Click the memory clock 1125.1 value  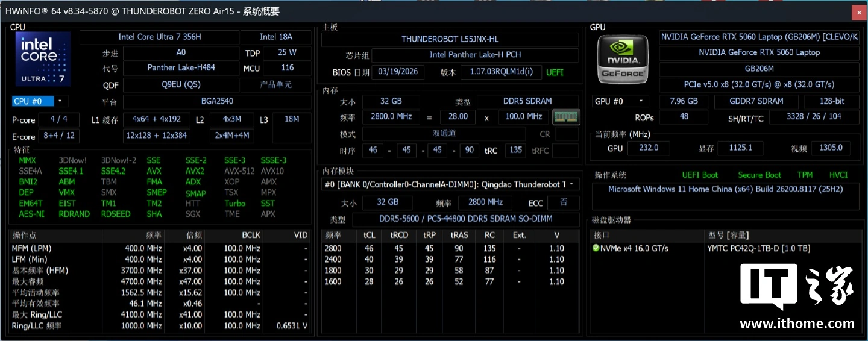point(740,148)
